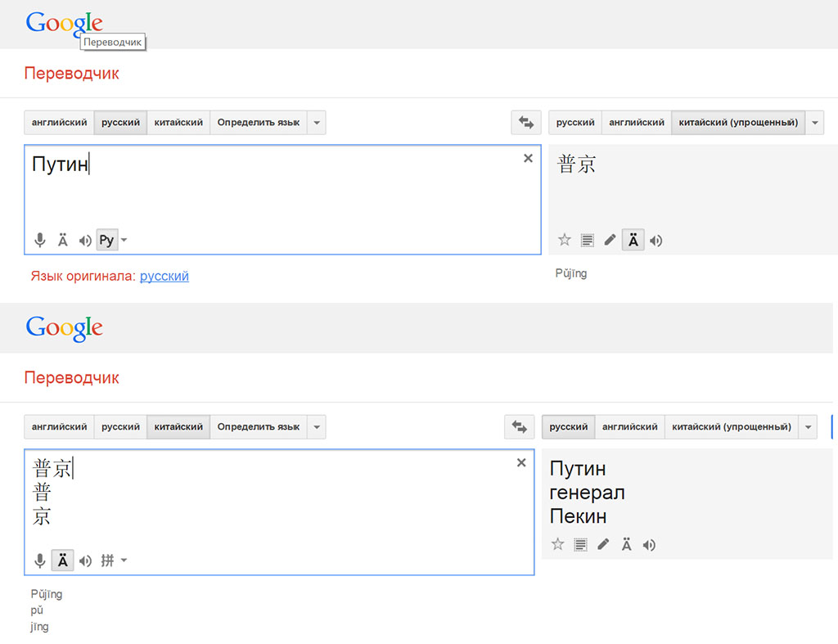This screenshot has width=838, height=644.
Task: Swap languages in the top translator
Action: [x=526, y=123]
